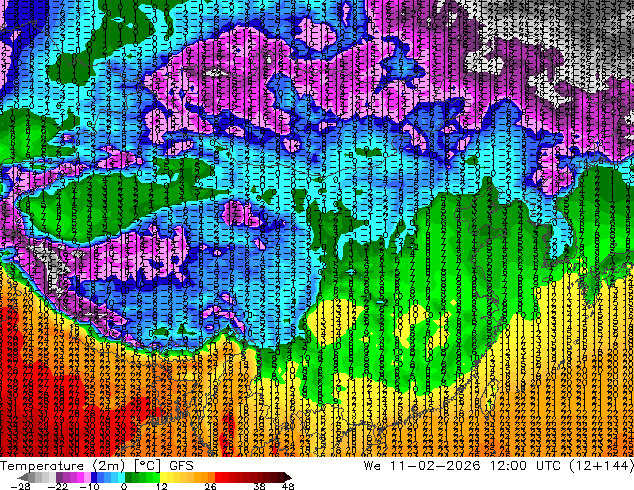Image resolution: width=634 pixels, height=490 pixels.
Task: Click the "48" legend label
Action: pyautogui.click(x=288, y=486)
